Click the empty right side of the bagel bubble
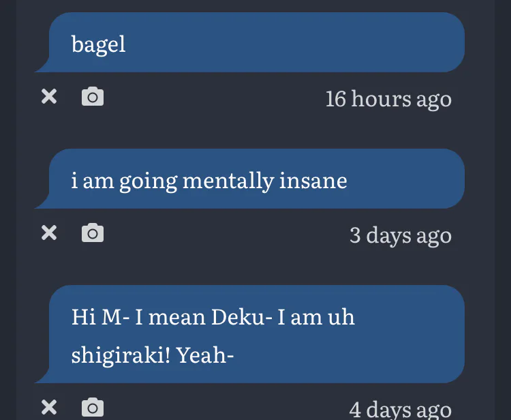 [341, 44]
